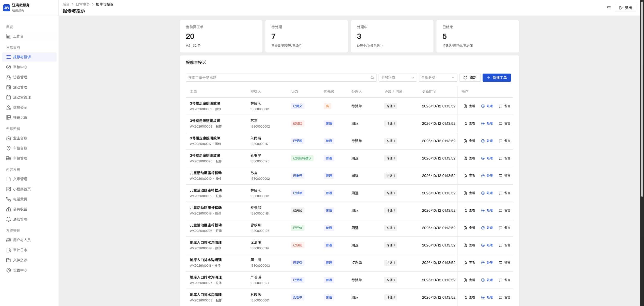
Task: Click the 沟通 1 tag for WX2026100018
Action: 390,211
